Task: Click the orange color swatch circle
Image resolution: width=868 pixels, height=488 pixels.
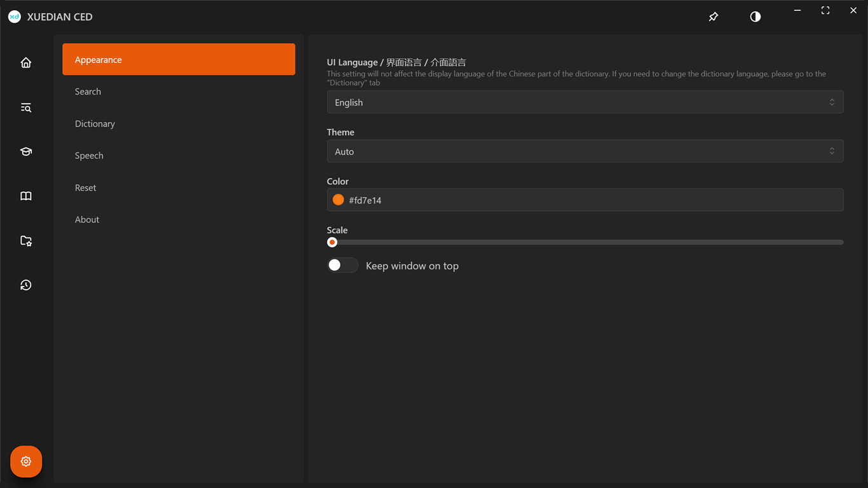Action: pos(338,200)
